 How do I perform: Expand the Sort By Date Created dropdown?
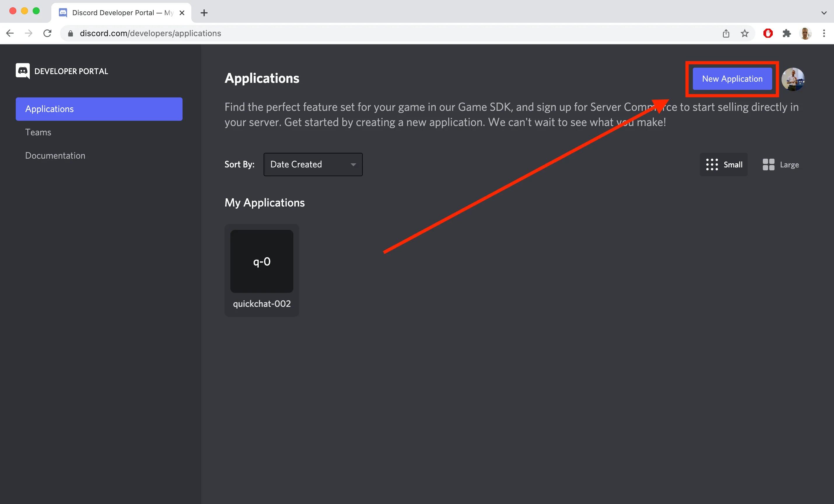(x=313, y=164)
